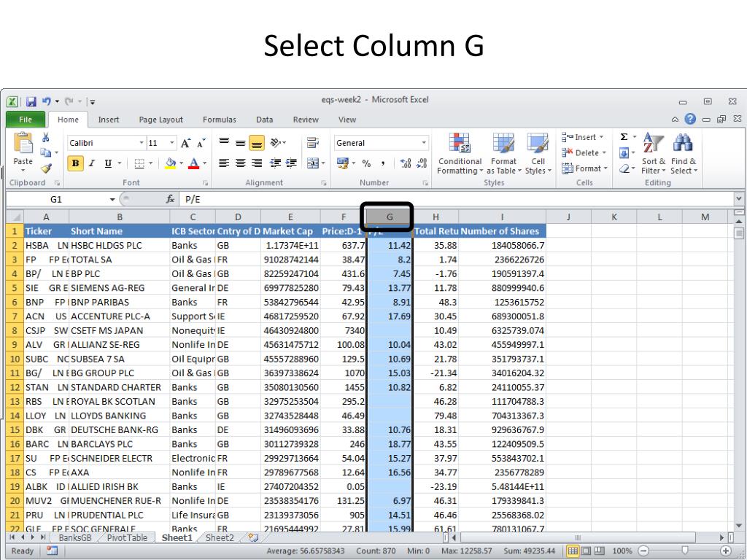The image size is (747, 560).
Task: Switch to the Page Layout tab
Action: (x=161, y=120)
